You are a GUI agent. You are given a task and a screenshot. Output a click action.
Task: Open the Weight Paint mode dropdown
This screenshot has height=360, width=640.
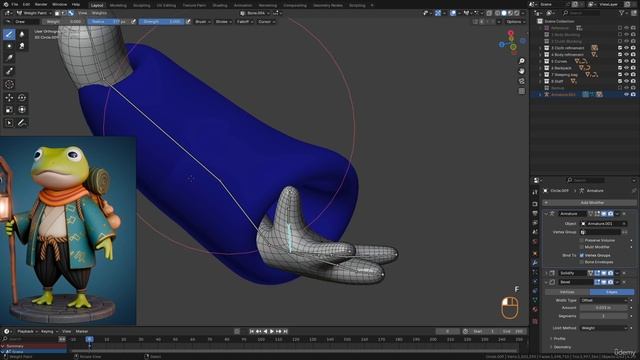click(x=34, y=13)
